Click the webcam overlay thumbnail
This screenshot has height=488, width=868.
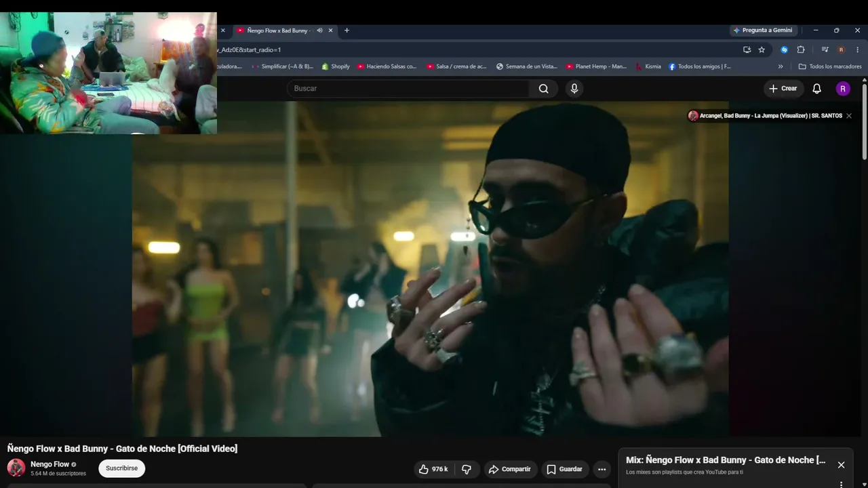coord(108,73)
